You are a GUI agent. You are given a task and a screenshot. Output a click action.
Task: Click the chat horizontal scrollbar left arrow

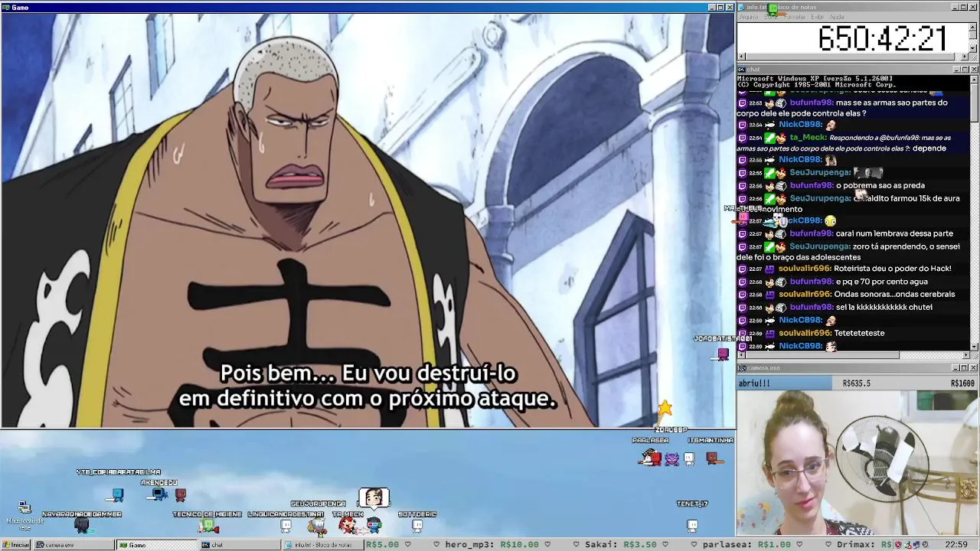click(741, 355)
